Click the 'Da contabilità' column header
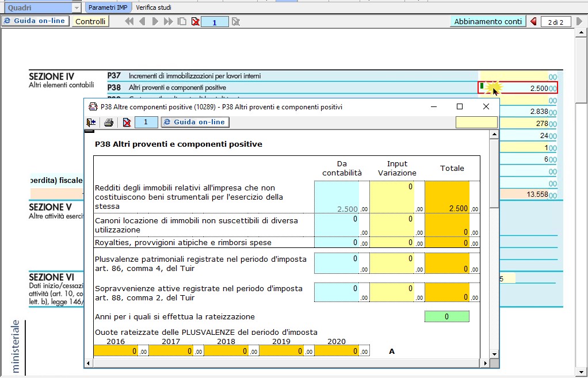 342,169
